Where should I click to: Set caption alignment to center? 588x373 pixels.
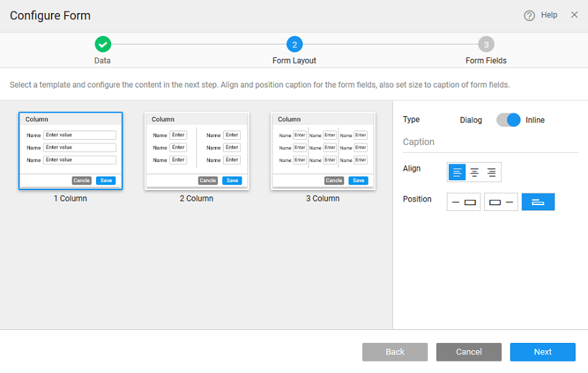tap(474, 172)
